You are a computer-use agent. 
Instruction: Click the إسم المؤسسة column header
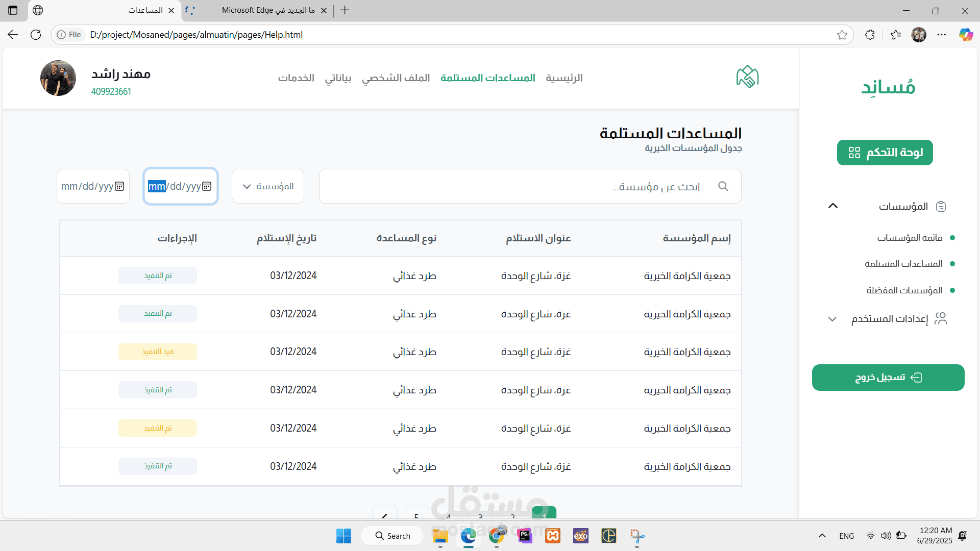tap(697, 238)
